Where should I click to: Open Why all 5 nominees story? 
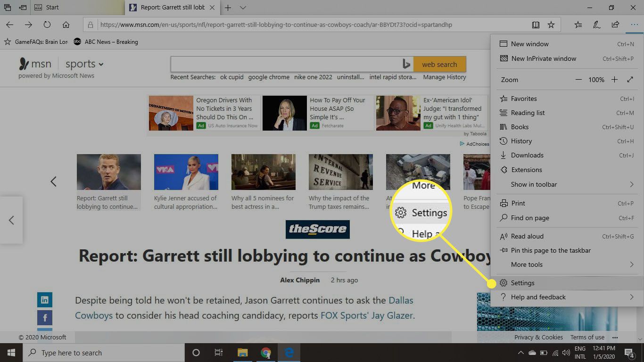tap(264, 182)
